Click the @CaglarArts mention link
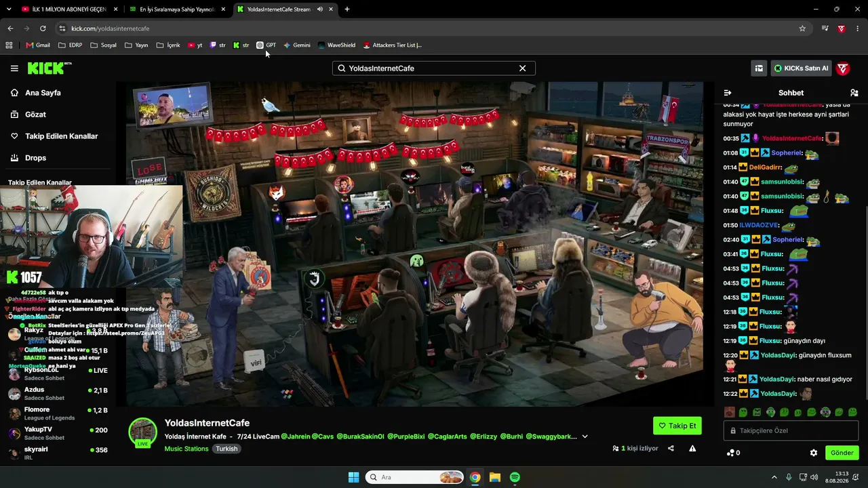Viewport: 868px width, 488px height. pos(447,436)
